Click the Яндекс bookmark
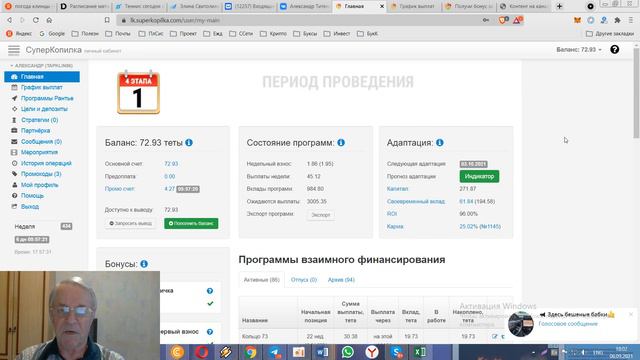The height and width of the screenshot is (360, 640). [19, 34]
